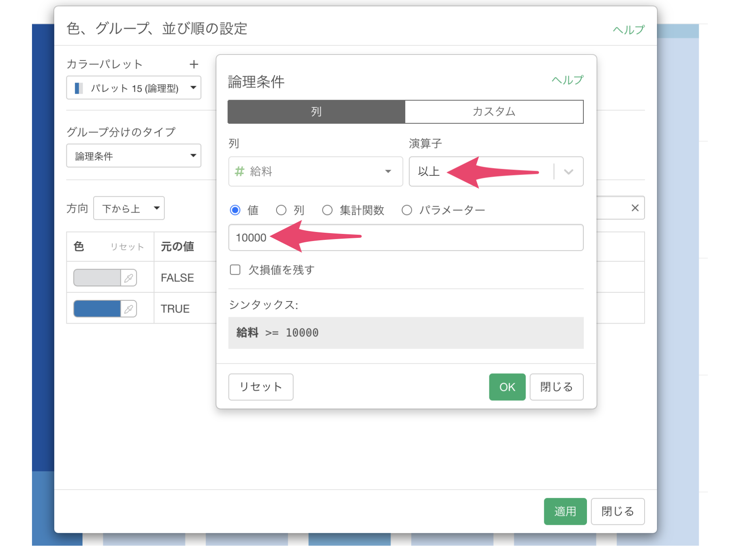Click the blue TRUE color swatch
Viewport: 756px width, 554px height.
click(97, 309)
